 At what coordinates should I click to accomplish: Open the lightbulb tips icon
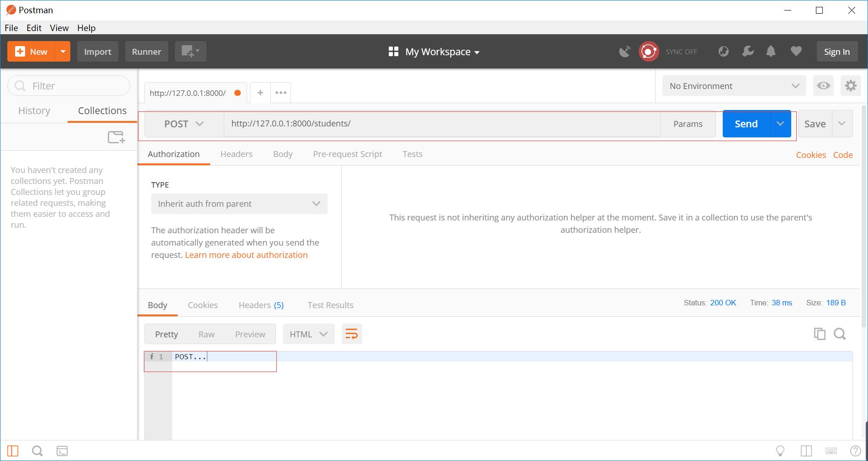(780, 451)
